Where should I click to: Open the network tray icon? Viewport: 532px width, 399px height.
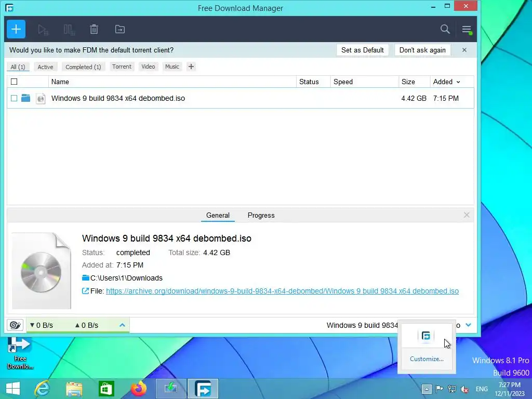[x=452, y=389]
